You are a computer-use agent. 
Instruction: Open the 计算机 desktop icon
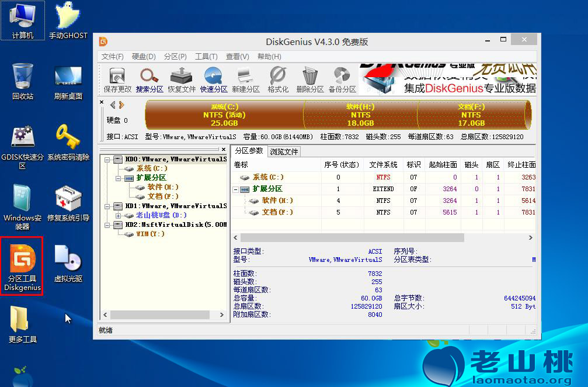23,20
